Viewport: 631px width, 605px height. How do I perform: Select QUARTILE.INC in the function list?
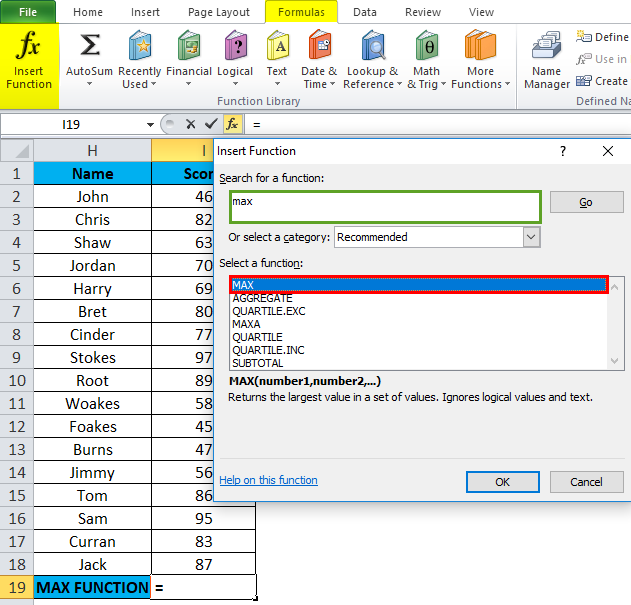pos(419,350)
